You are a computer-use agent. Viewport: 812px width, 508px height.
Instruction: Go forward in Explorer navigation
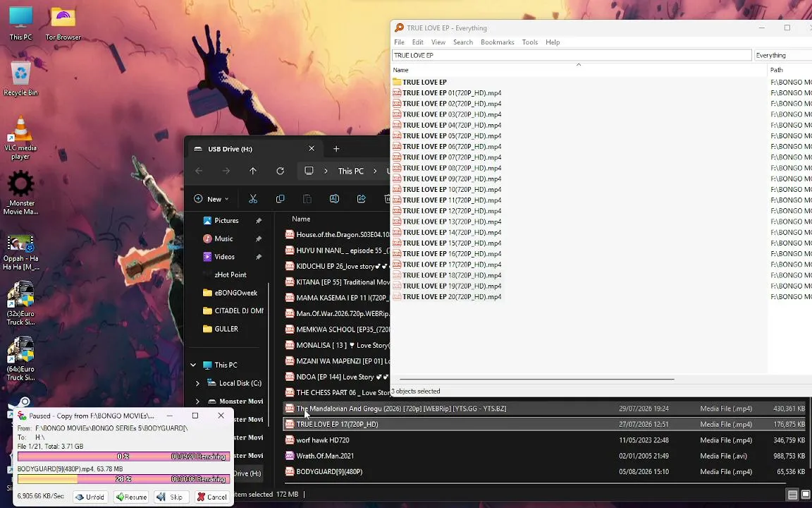(226, 171)
